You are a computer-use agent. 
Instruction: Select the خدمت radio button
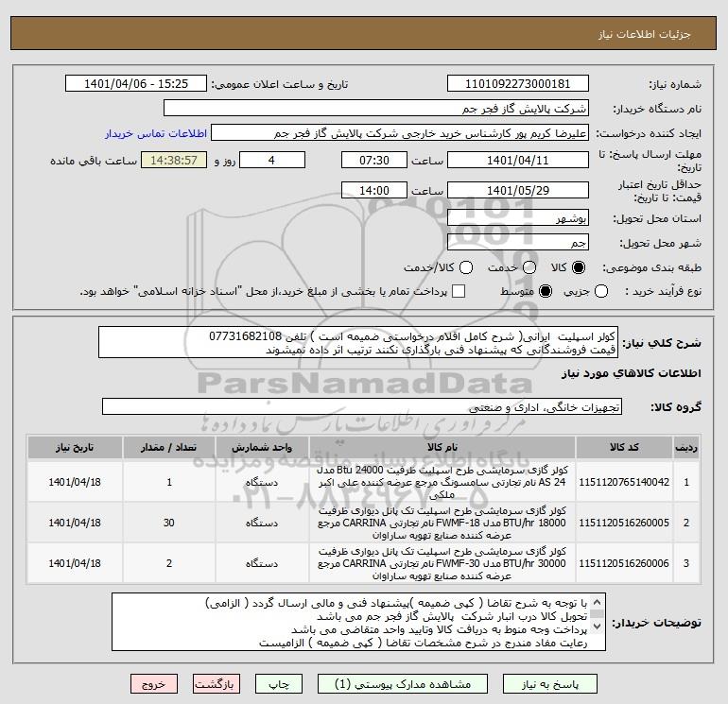[x=529, y=267]
